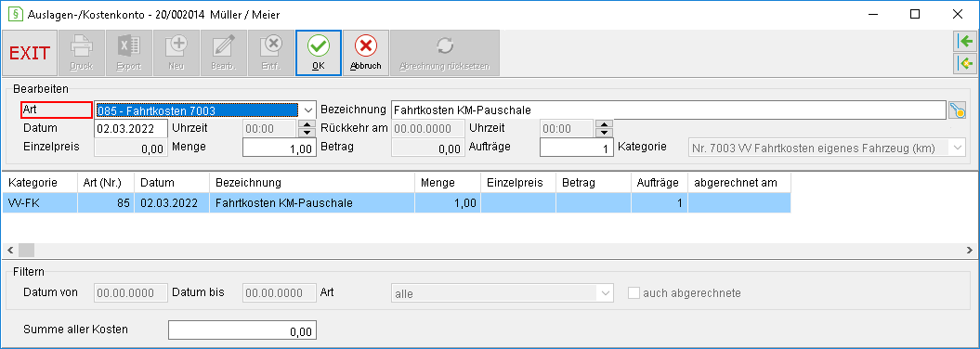Click the Entf. delete icon
The width and height of the screenshot is (980, 349).
pyautogui.click(x=271, y=53)
